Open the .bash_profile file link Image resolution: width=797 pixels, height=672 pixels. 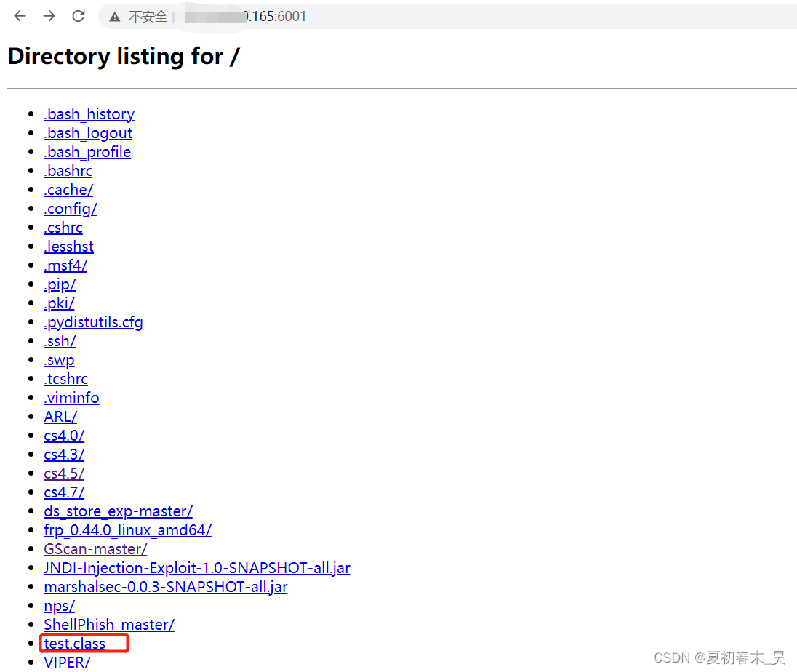click(x=87, y=151)
